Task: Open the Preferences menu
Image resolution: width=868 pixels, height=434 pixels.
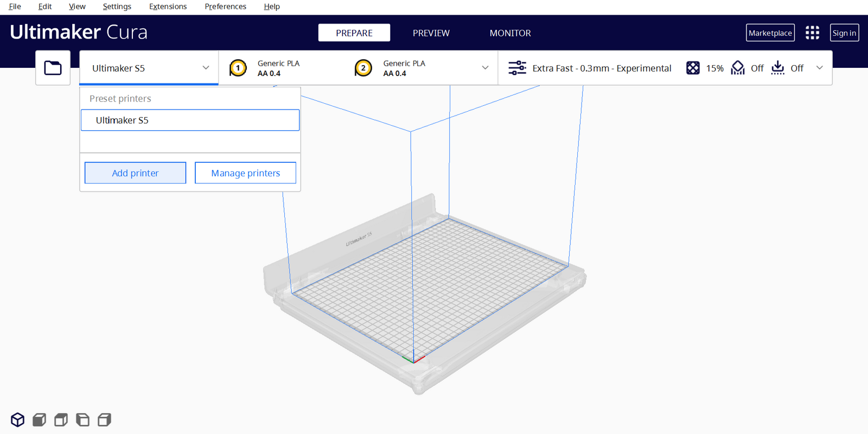Action: point(226,7)
